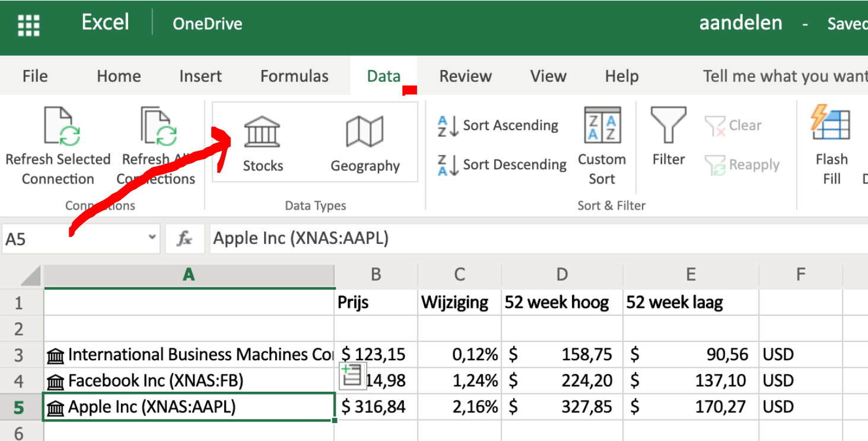Select column F header
The image size is (868, 441).
click(x=800, y=275)
